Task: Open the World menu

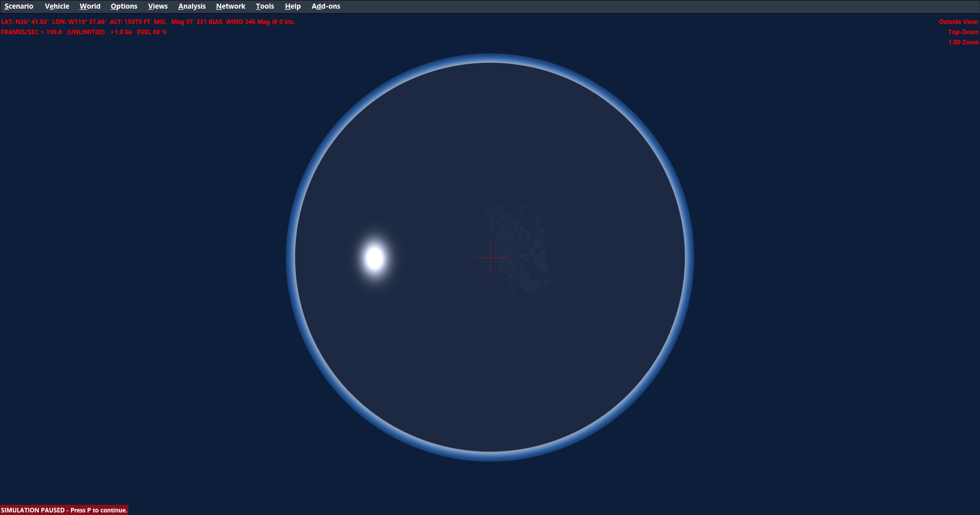Action: [90, 6]
